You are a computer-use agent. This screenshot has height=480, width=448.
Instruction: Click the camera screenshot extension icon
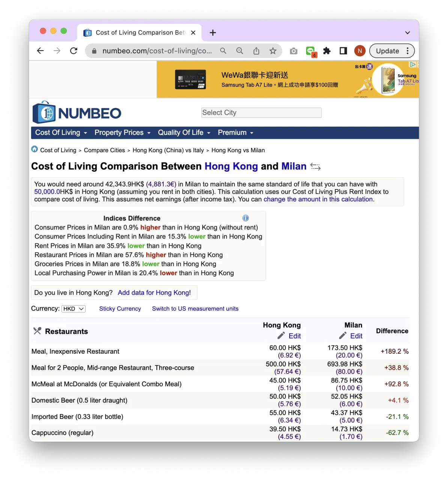(294, 51)
